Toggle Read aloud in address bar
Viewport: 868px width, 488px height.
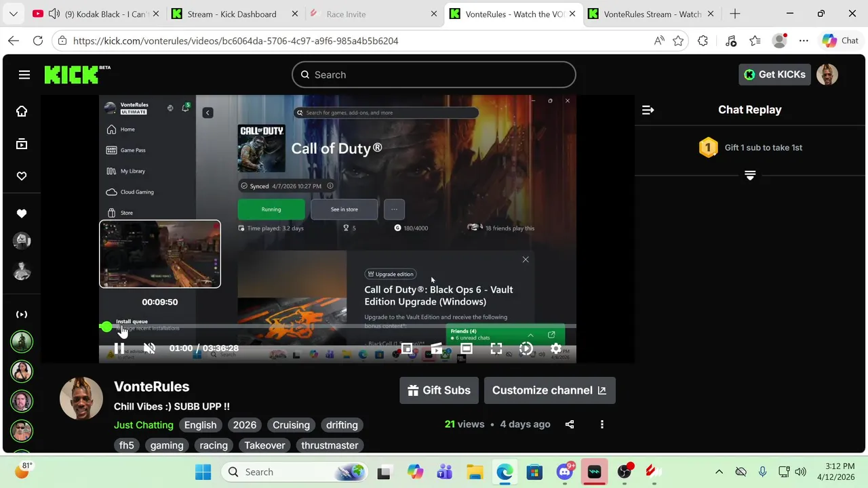(x=659, y=41)
